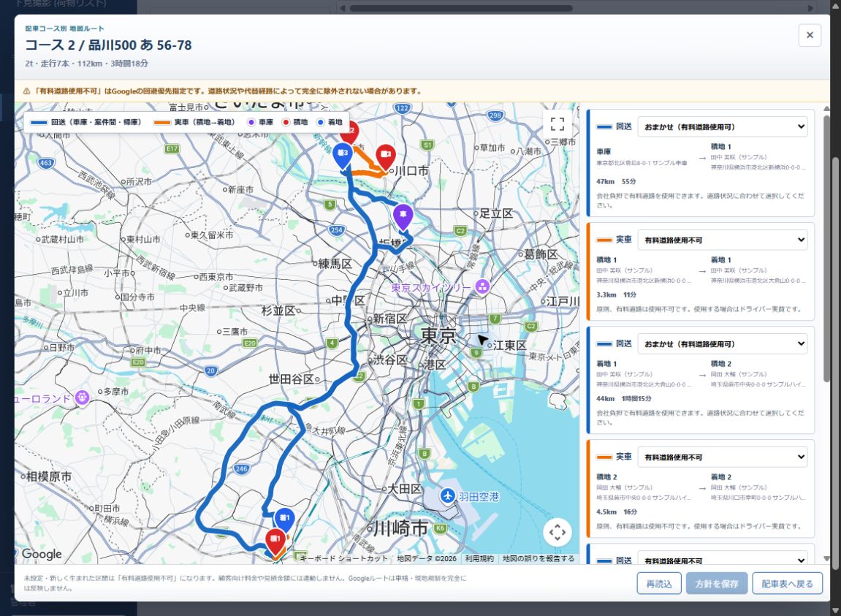This screenshot has height=616, width=841.
Task: Click the 4.5km 16分 distance text
Action: tap(617, 512)
